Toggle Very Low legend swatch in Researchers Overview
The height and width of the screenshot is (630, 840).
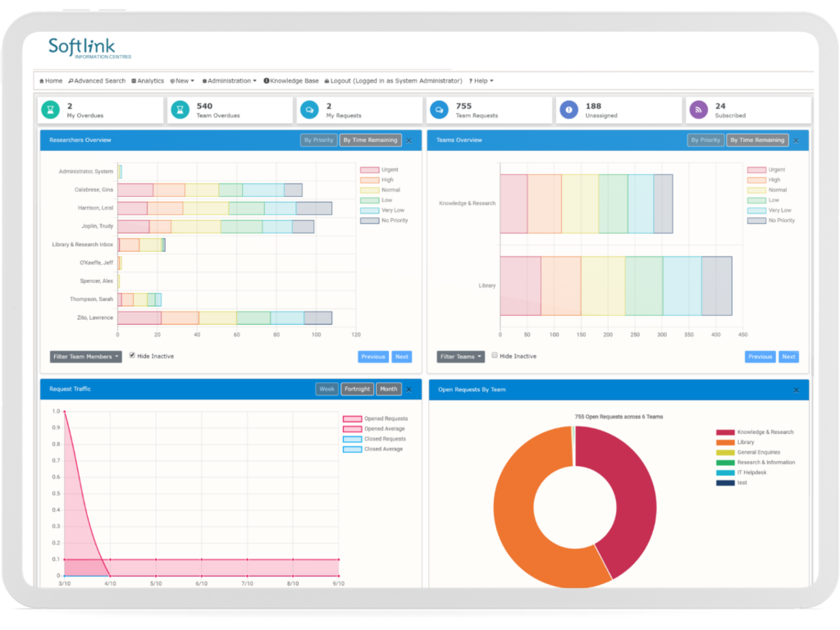click(370, 211)
